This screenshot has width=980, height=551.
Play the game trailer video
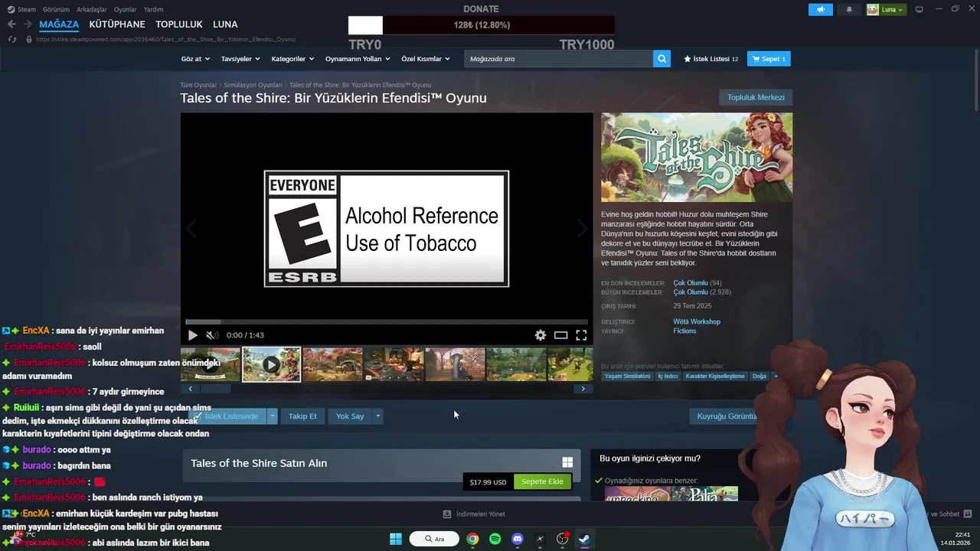192,335
